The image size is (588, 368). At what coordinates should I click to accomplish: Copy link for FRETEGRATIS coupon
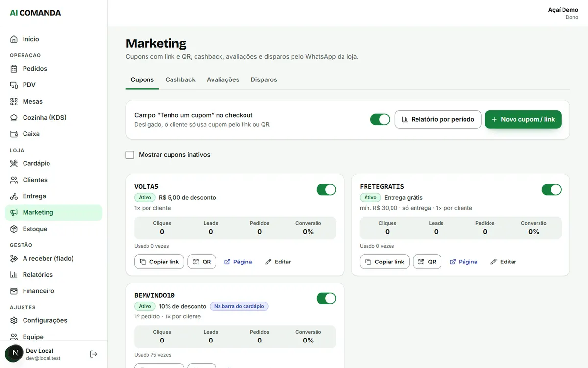(x=385, y=262)
